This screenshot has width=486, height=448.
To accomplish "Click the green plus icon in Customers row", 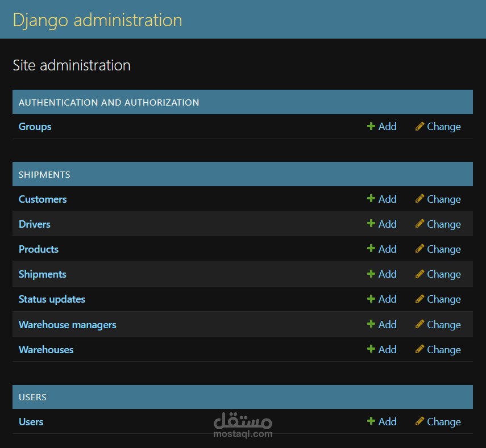I will click(371, 199).
